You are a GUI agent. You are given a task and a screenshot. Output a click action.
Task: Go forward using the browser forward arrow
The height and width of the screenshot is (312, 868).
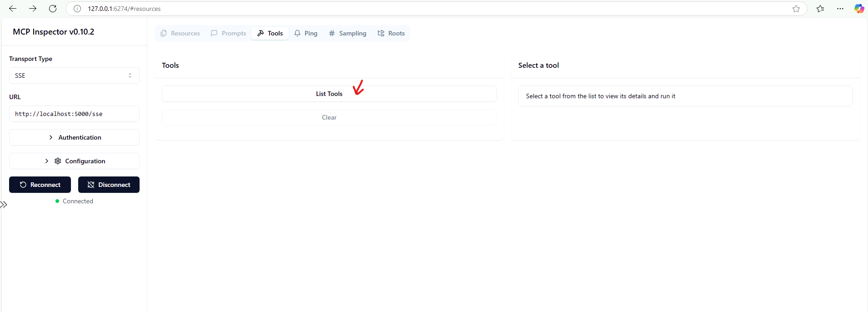33,9
